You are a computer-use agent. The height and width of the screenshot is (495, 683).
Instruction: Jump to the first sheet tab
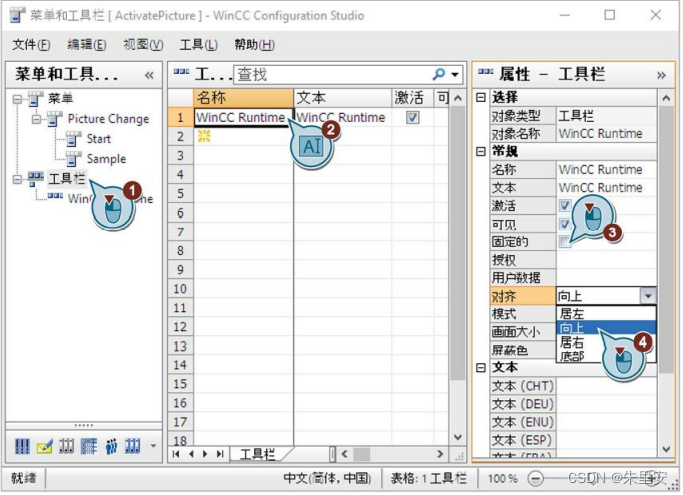176,454
